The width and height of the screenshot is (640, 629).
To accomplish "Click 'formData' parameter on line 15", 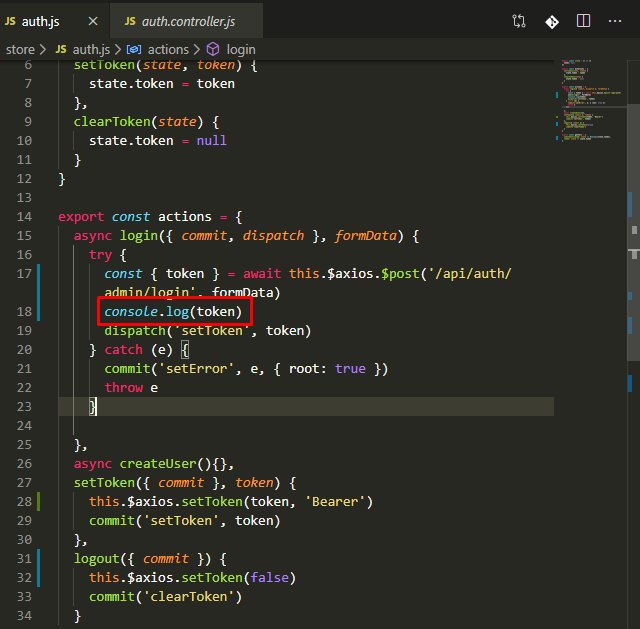I will coord(366,236).
